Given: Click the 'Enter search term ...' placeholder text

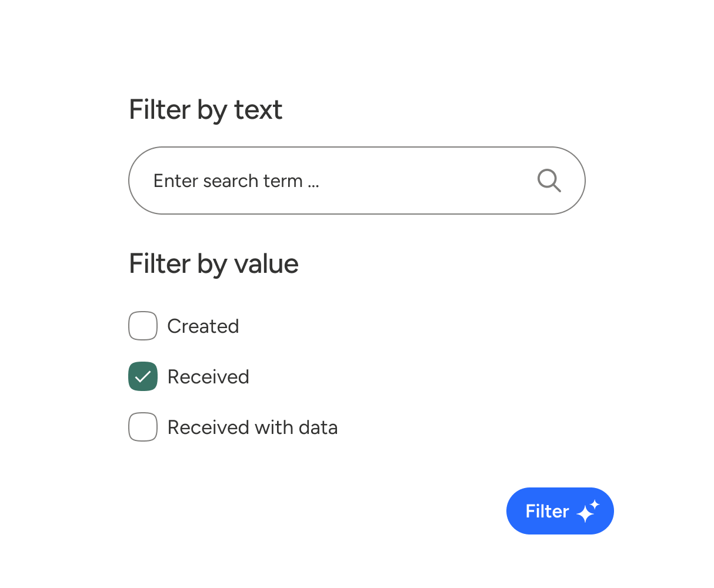Looking at the screenshot, I should click(x=236, y=181).
